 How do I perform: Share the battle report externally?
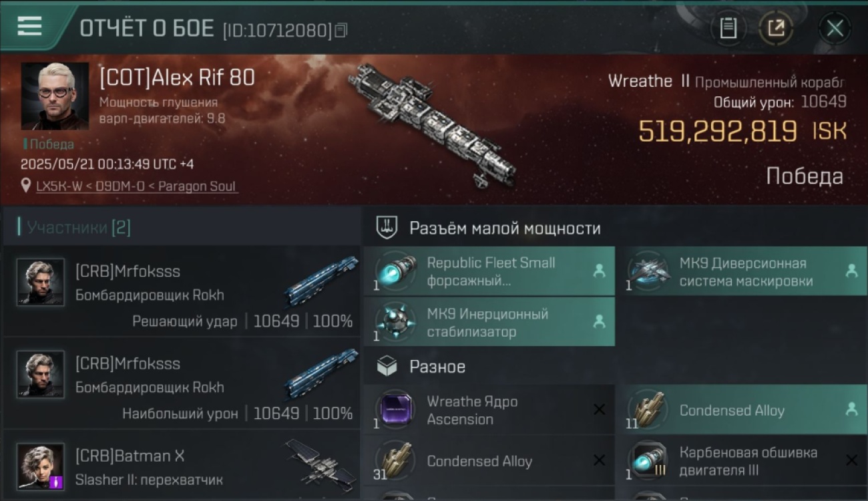(x=775, y=28)
